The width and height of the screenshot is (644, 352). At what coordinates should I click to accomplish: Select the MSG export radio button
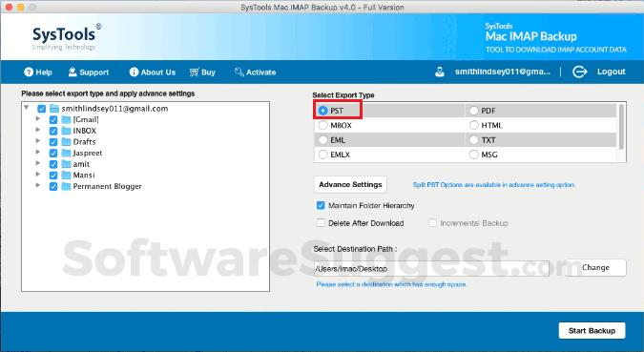[x=474, y=155]
